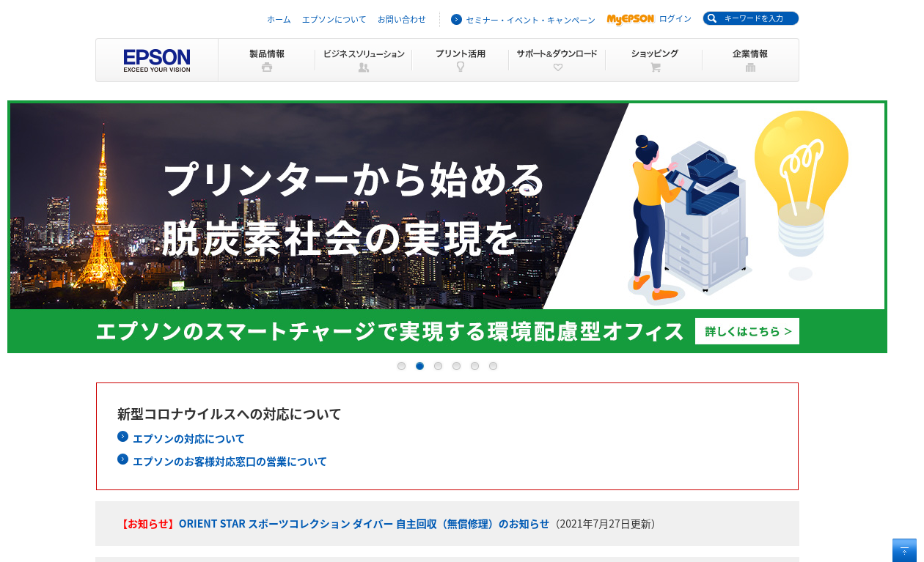Select the second carousel slide dot
Screen dimensions: 924x562
tap(419, 366)
